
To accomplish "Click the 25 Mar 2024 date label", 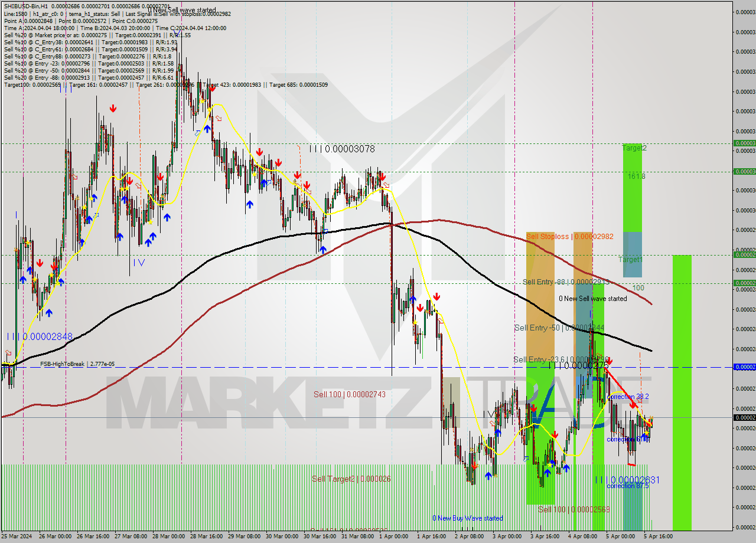I will point(17,537).
